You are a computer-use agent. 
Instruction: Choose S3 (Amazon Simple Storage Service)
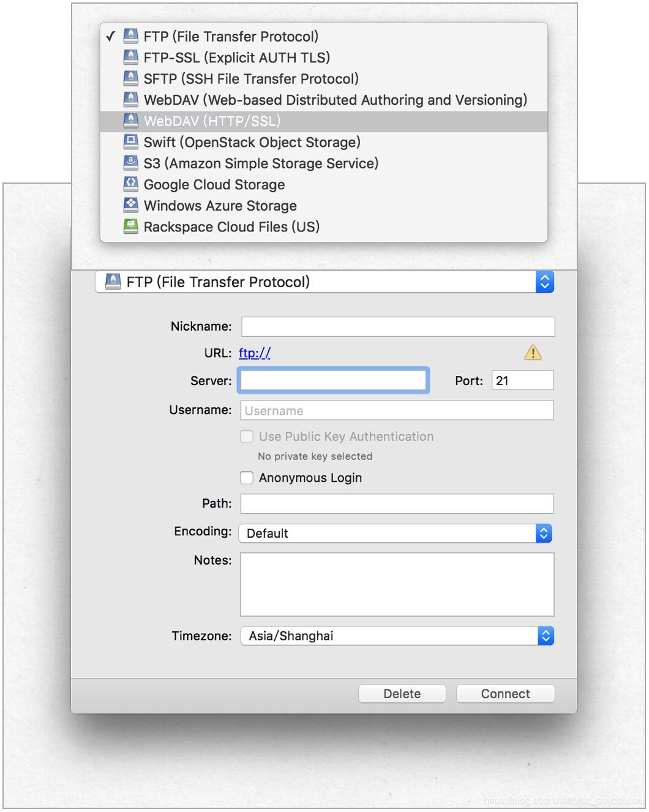[324, 164]
